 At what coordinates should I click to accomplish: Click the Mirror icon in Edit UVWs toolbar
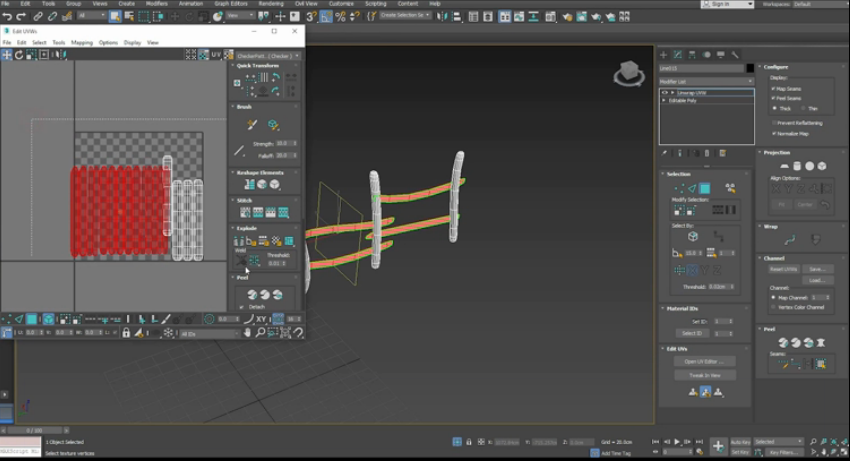click(x=59, y=55)
